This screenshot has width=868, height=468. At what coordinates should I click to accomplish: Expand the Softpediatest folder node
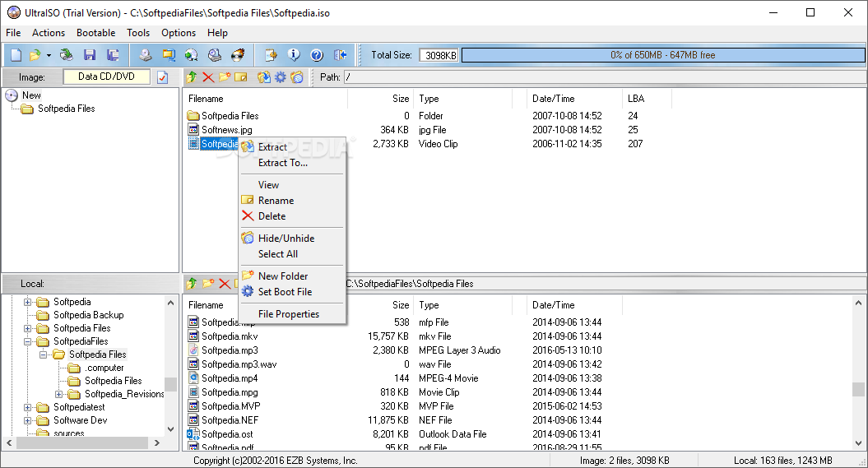pyautogui.click(x=27, y=407)
